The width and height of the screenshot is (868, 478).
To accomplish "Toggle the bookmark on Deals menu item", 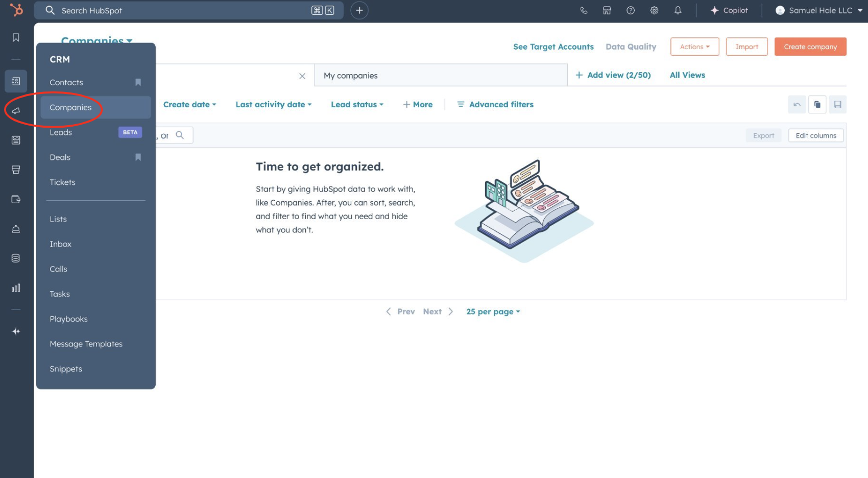I will pyautogui.click(x=138, y=157).
